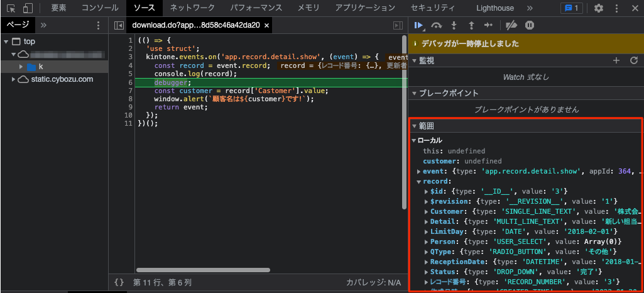Collapse the 監視 section
Viewport: 644px width, 293px height.
click(x=415, y=61)
